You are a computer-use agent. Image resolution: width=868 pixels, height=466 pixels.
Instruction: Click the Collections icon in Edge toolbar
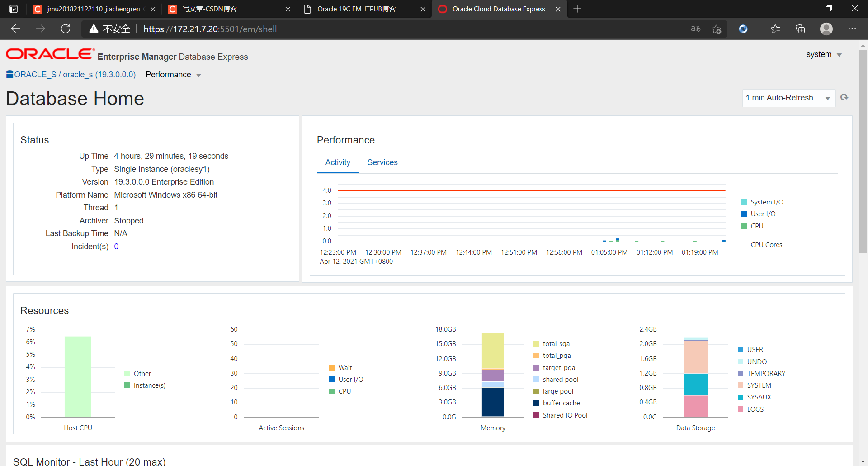pos(800,29)
